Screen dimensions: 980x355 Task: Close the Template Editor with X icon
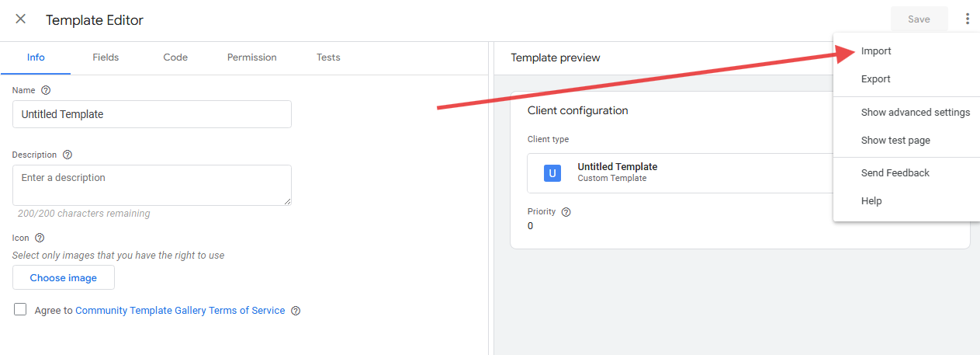pos(21,19)
